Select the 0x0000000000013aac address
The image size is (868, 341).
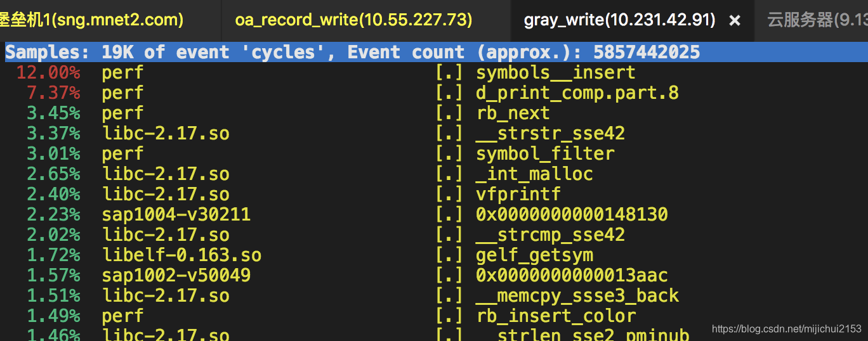point(572,276)
